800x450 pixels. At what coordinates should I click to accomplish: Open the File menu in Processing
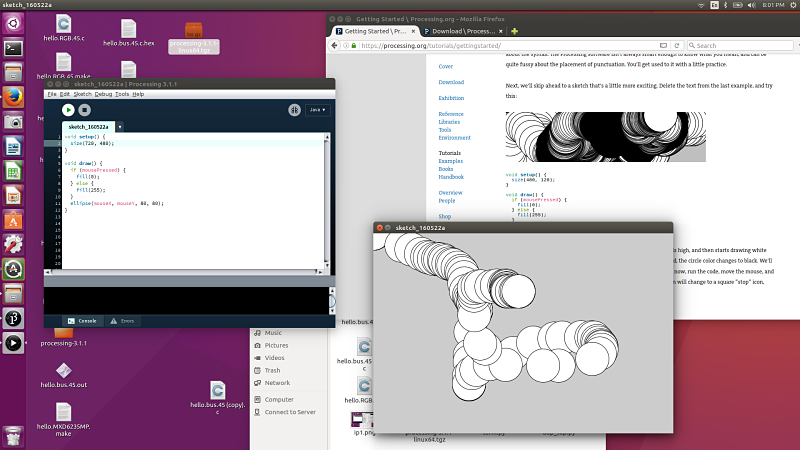(x=52, y=94)
